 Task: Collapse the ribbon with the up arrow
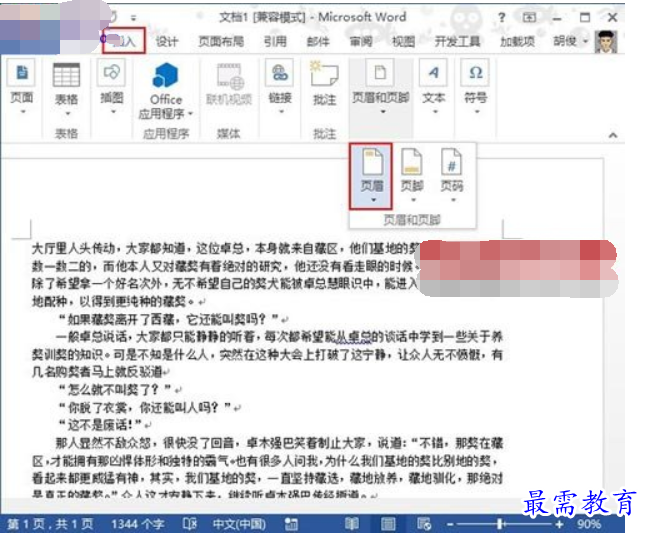tap(613, 135)
